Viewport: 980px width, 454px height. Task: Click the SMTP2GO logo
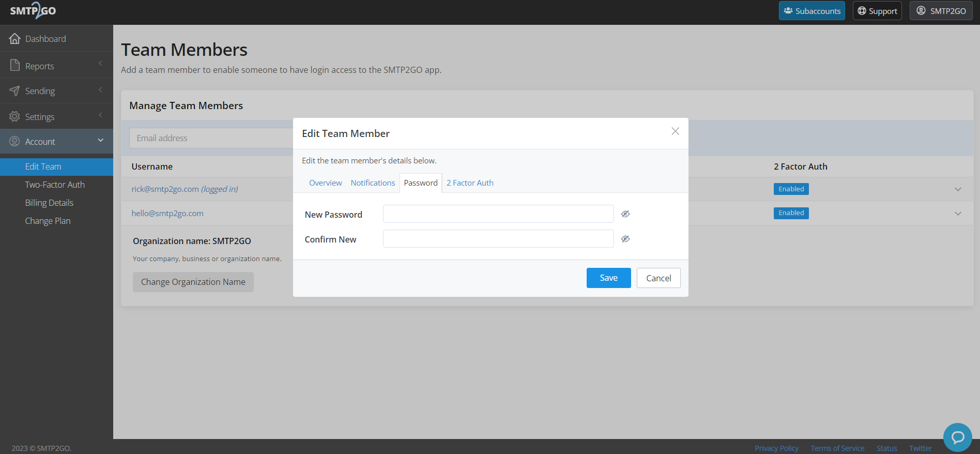(33, 11)
